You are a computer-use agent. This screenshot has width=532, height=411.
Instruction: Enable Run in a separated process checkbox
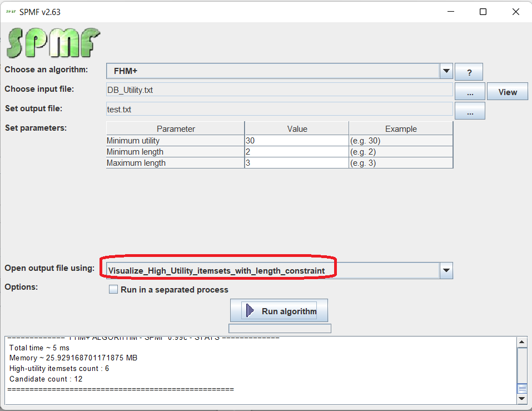tap(113, 290)
